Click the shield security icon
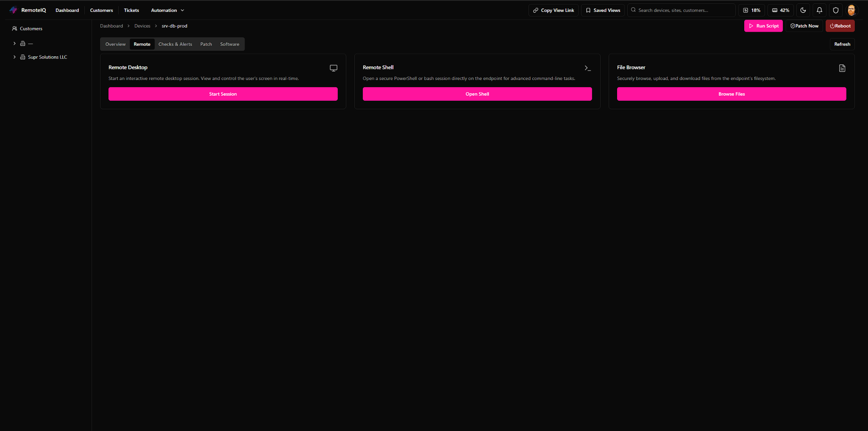The height and width of the screenshot is (431, 868). [x=835, y=10]
